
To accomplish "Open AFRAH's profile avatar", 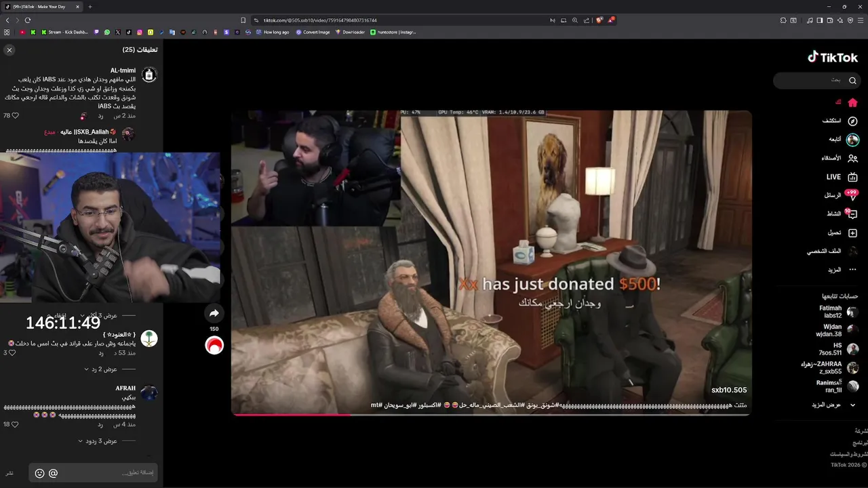I will (149, 393).
